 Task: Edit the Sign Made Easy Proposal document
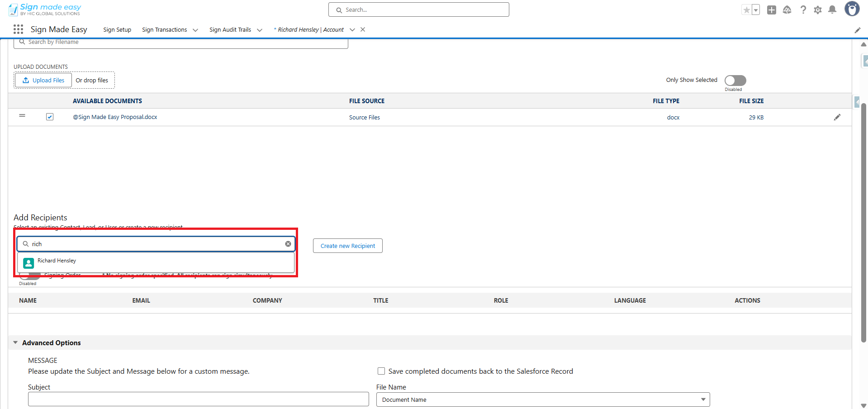click(837, 117)
